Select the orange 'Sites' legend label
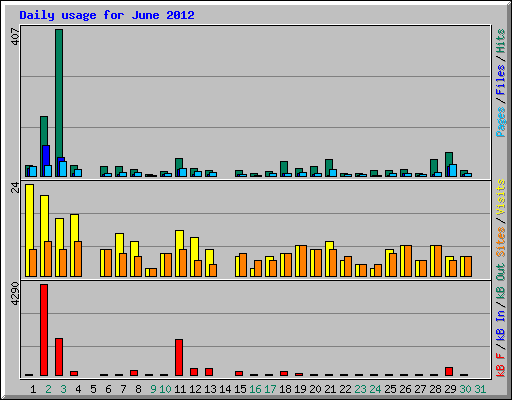The width and height of the screenshot is (512, 400). [x=500, y=242]
